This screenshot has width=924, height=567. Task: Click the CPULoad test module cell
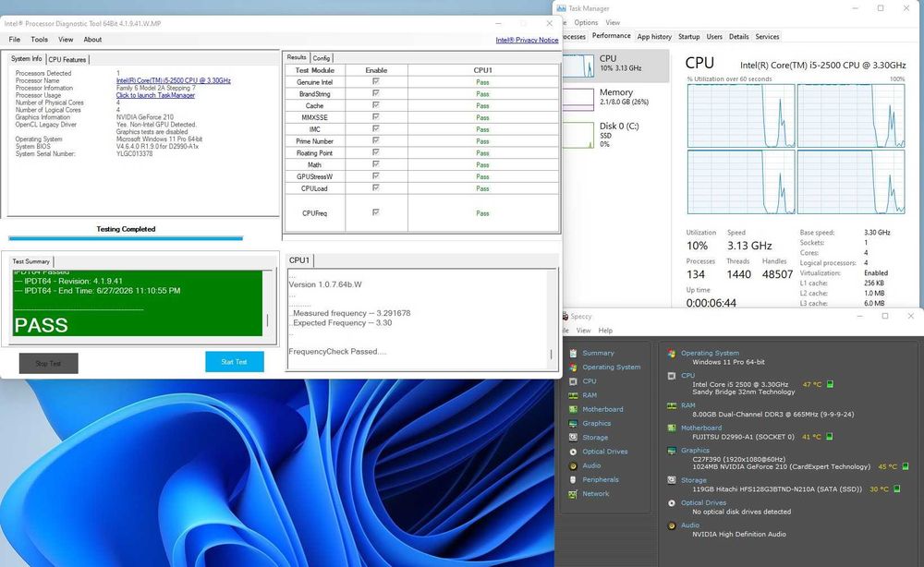[x=315, y=188]
